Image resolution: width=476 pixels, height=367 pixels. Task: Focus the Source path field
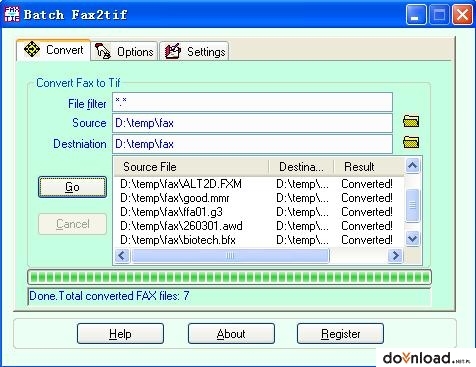252,123
